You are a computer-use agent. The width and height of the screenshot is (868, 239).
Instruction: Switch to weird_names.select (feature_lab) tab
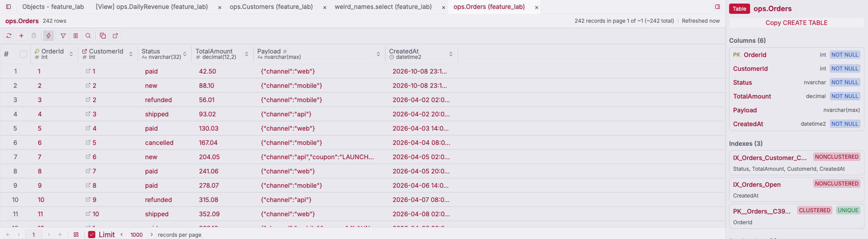pos(383,7)
